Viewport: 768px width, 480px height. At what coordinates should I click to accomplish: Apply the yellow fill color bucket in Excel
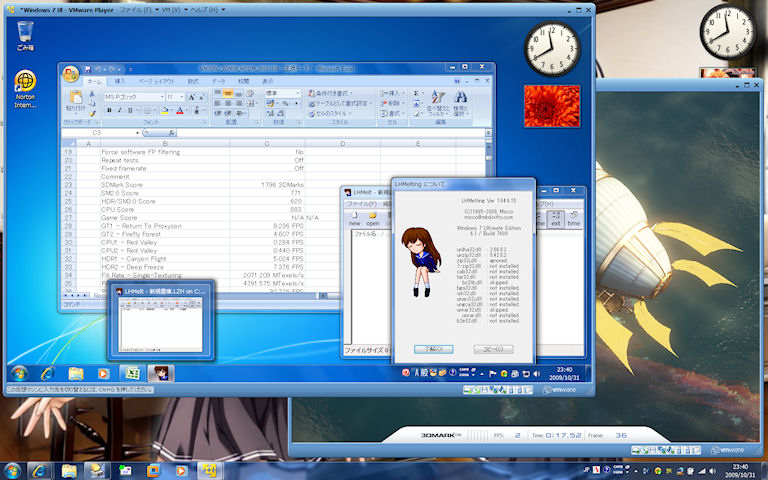[164, 111]
